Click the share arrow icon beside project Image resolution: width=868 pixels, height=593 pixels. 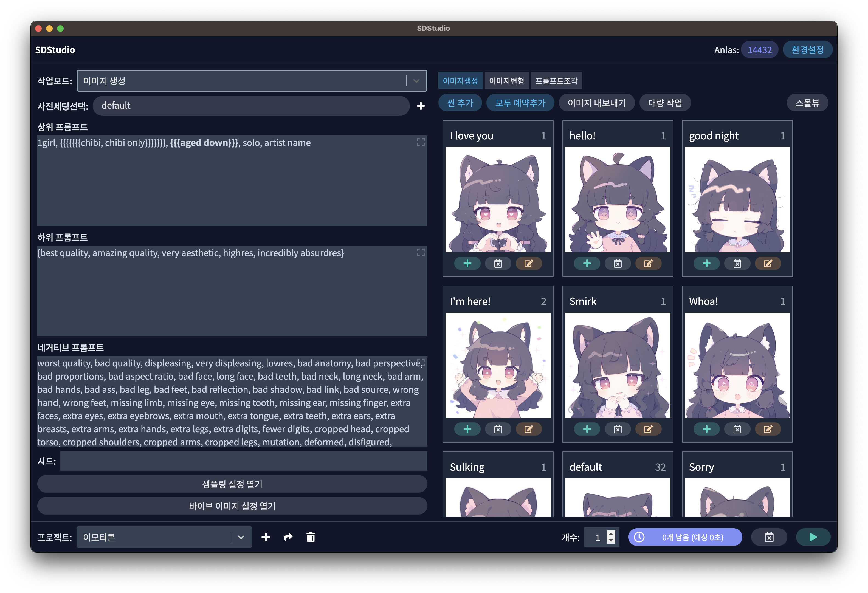pyautogui.click(x=288, y=537)
